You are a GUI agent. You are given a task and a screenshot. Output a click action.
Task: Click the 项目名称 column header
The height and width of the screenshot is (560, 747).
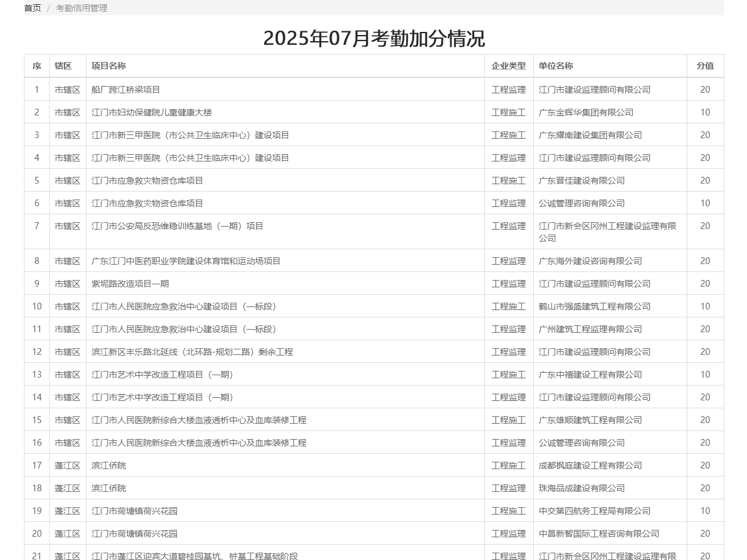click(109, 66)
